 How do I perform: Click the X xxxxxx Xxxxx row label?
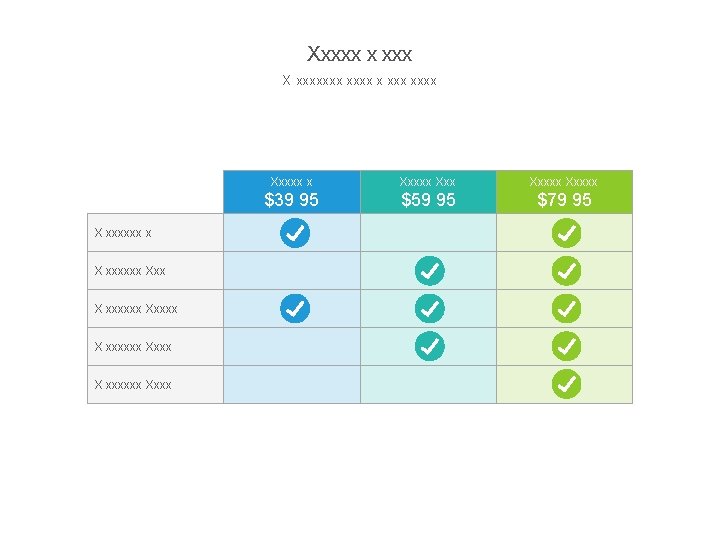(136, 309)
